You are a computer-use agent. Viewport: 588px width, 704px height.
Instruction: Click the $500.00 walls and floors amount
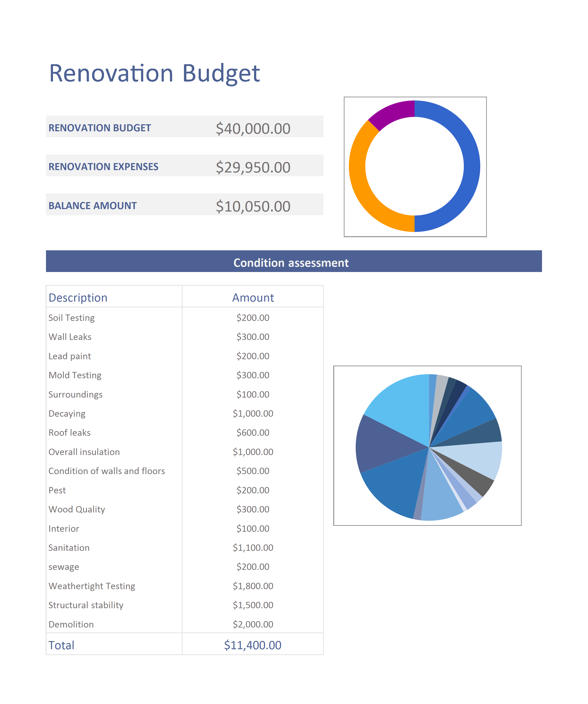pos(253,471)
